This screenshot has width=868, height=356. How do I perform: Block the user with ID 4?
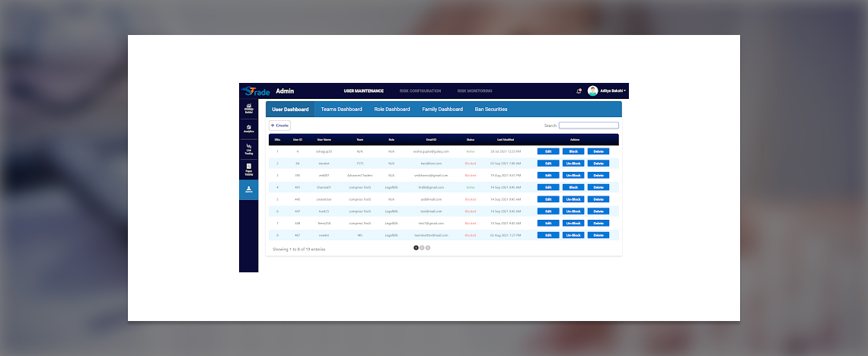573,151
